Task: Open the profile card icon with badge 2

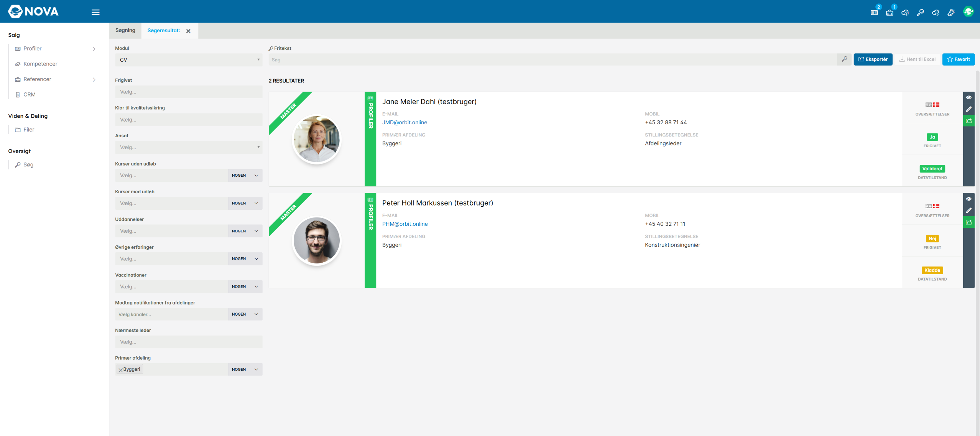Action: coord(874,12)
